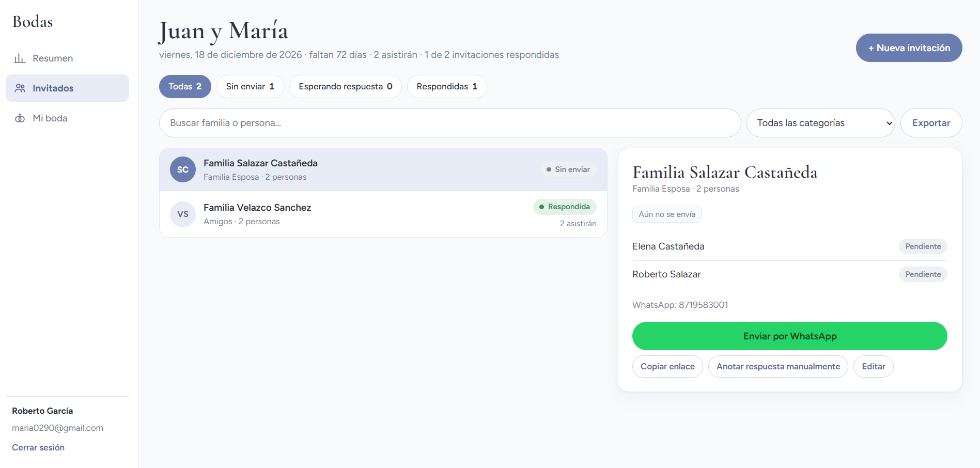Click the Roberto García account name
980x468 pixels.
click(x=42, y=411)
